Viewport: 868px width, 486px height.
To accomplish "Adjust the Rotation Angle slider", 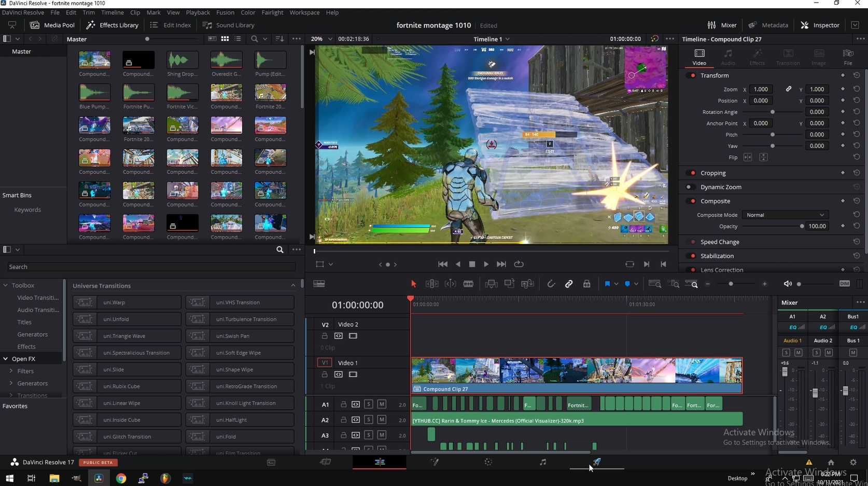I will coord(773,112).
